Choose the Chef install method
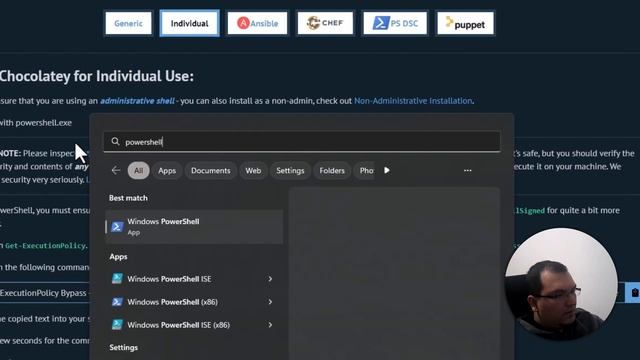 325,23
